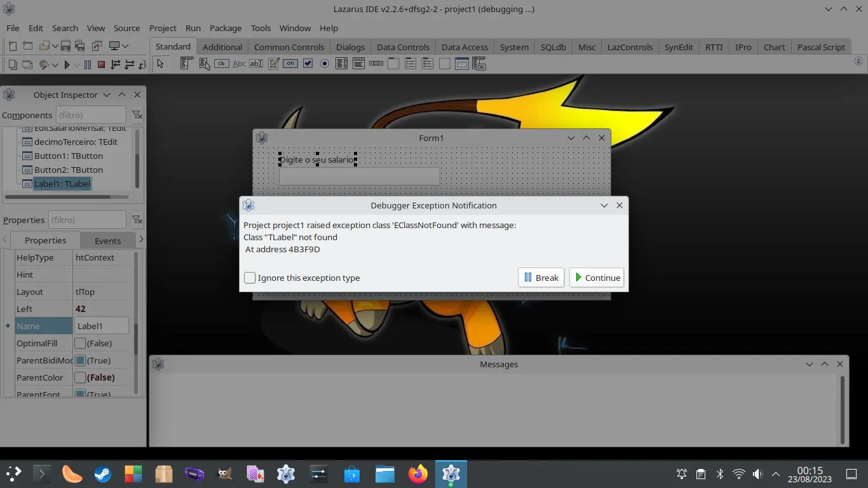
Task: Click the Messages window vertical scrollbar
Action: click(843, 410)
